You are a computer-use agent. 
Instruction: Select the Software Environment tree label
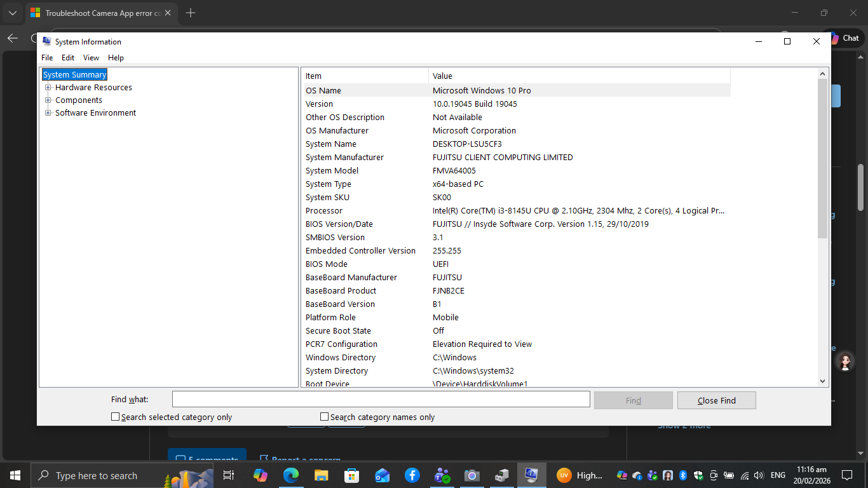pos(95,112)
